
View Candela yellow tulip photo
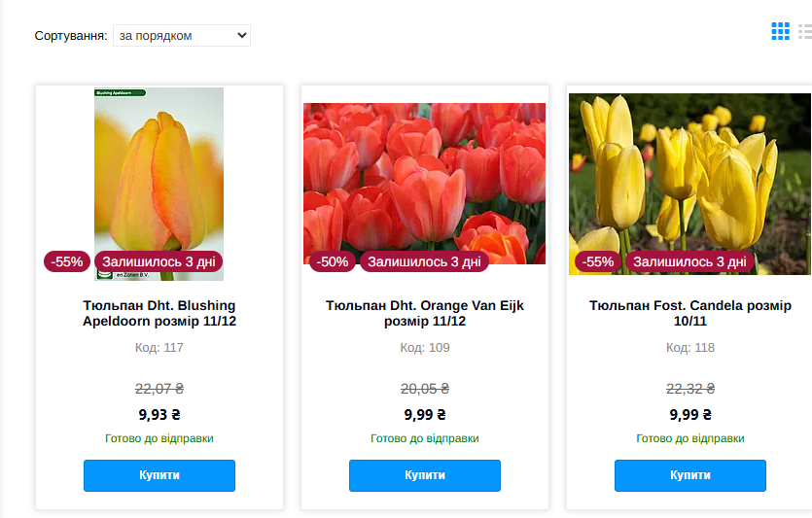tap(689, 175)
